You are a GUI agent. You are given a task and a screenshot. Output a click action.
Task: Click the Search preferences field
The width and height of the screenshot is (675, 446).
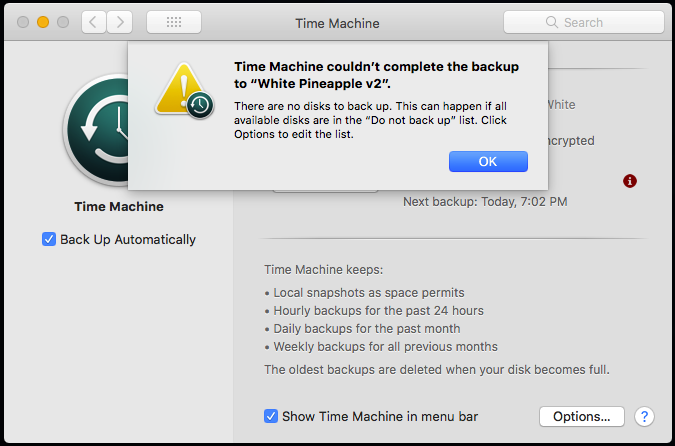(x=584, y=22)
